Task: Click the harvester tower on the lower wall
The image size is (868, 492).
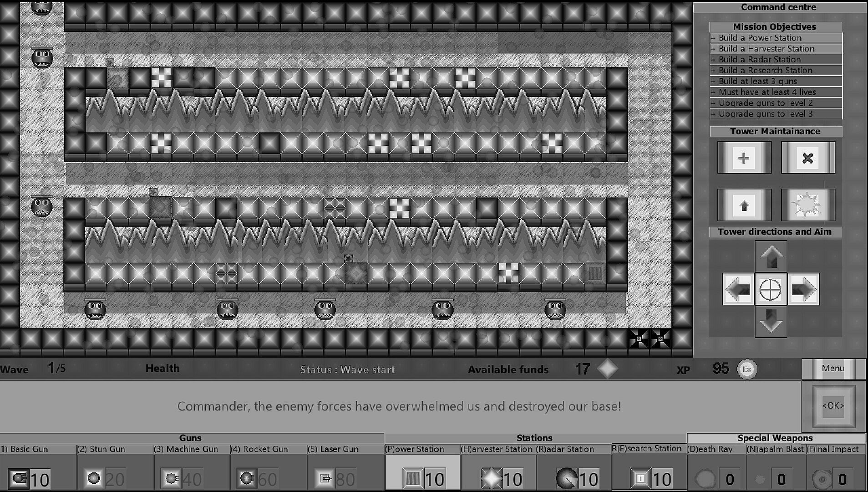Action: click(357, 273)
